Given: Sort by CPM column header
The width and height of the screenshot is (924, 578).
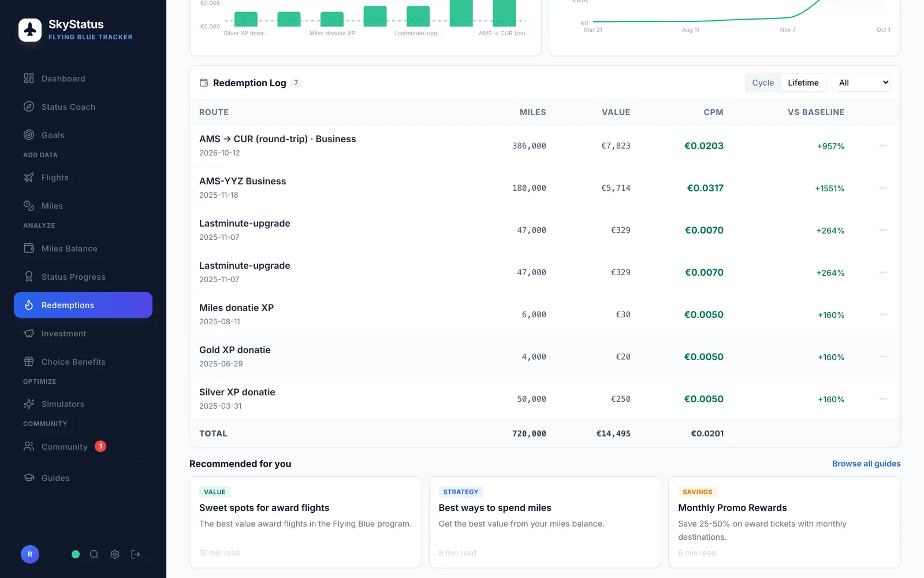Looking at the screenshot, I should [x=713, y=112].
